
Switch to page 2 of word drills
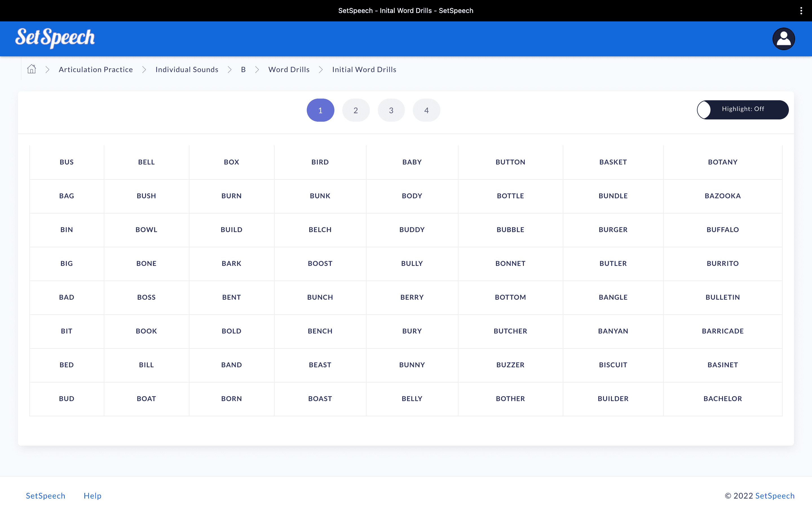pos(356,110)
